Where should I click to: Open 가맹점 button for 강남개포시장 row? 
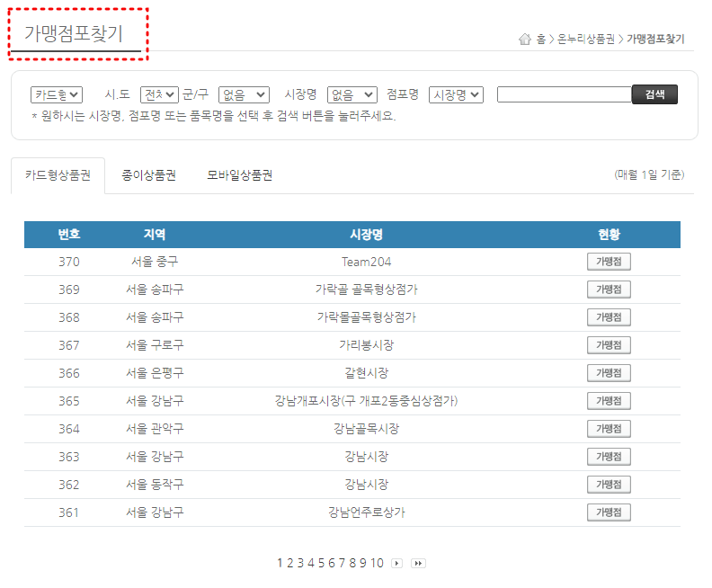[x=609, y=401]
